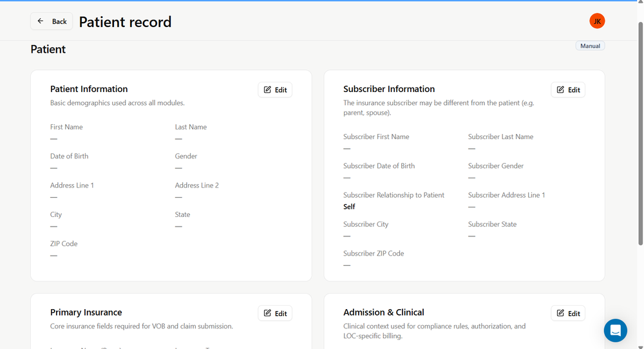Viewport: 644px width, 349px height.
Task: Click the Address Line 1 label
Action: coord(72,185)
